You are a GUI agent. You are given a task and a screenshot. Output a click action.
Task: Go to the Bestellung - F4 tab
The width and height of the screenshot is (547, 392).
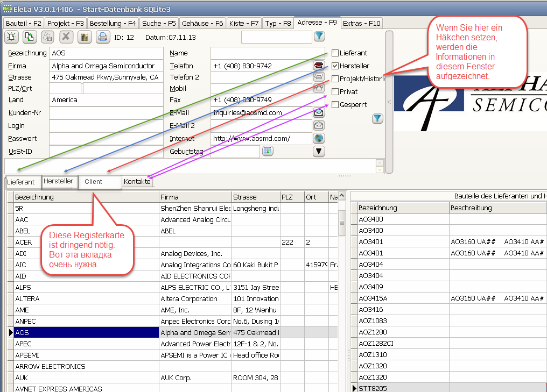113,23
